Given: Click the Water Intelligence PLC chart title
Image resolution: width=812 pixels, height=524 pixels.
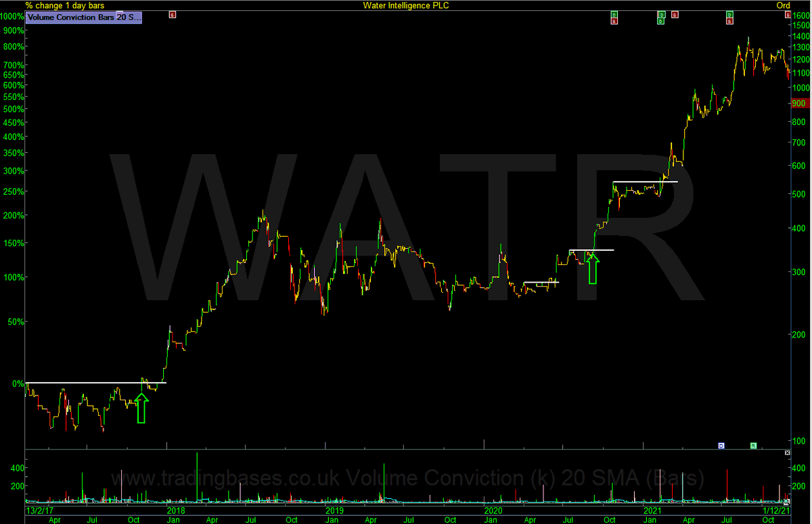Looking at the screenshot, I should [x=406, y=5].
